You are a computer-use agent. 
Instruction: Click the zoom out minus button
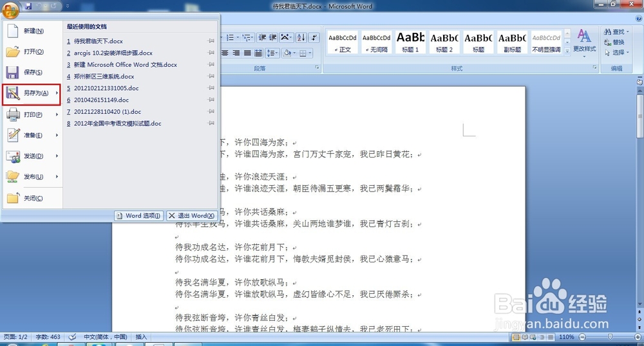click(582, 337)
